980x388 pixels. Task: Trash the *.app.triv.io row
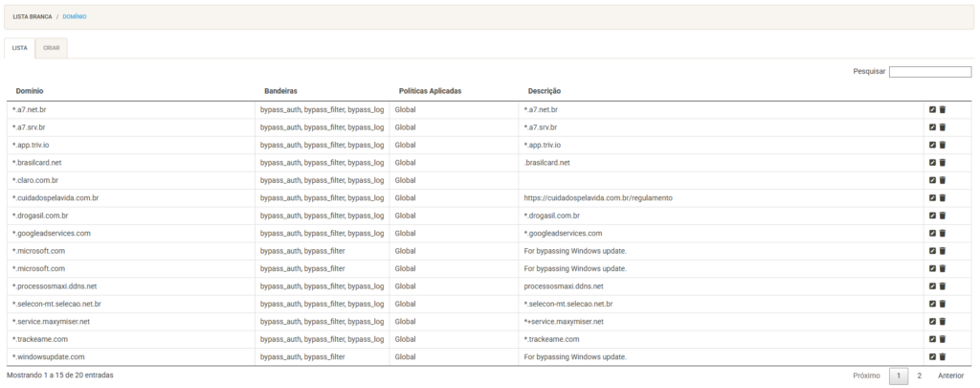coord(943,145)
